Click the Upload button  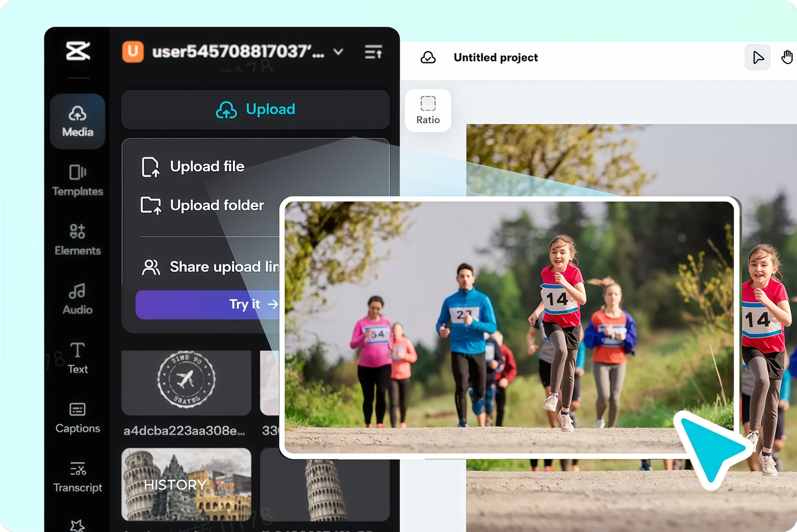tap(255, 110)
